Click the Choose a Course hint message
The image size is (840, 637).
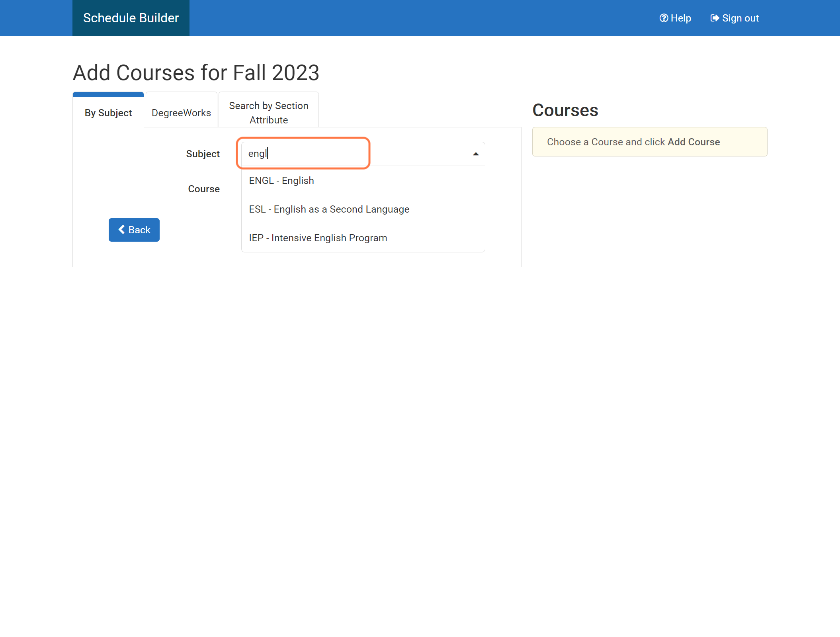(650, 142)
